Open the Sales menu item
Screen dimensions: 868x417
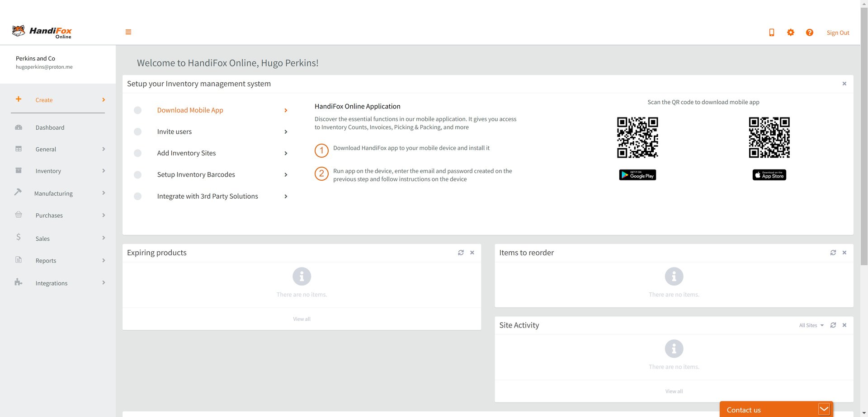point(42,239)
